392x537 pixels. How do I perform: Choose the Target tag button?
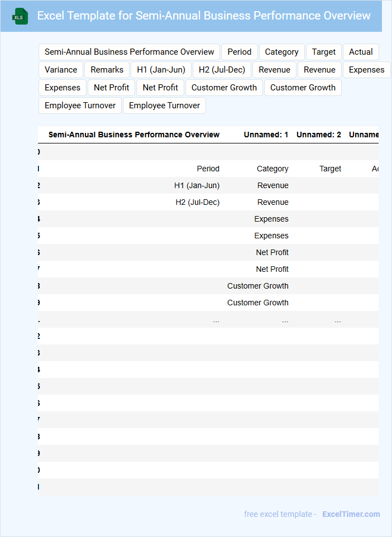click(x=324, y=52)
